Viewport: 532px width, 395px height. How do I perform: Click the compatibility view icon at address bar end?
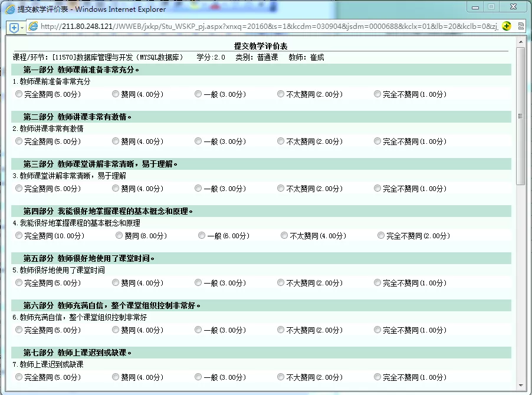[x=521, y=27]
